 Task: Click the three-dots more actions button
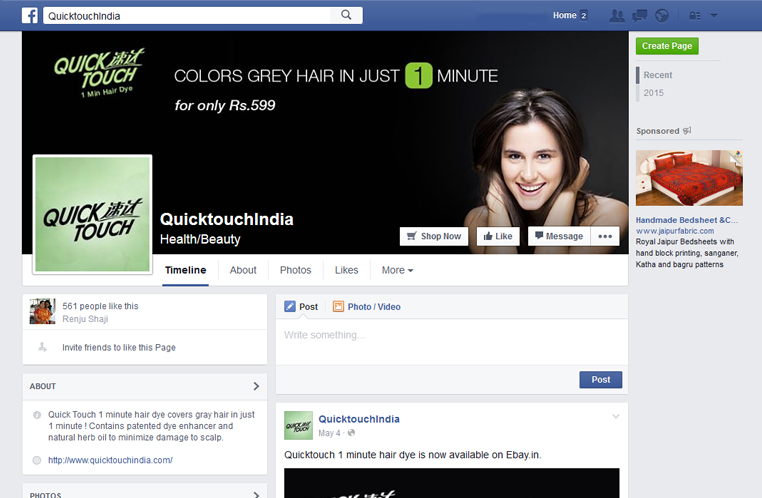coord(606,236)
